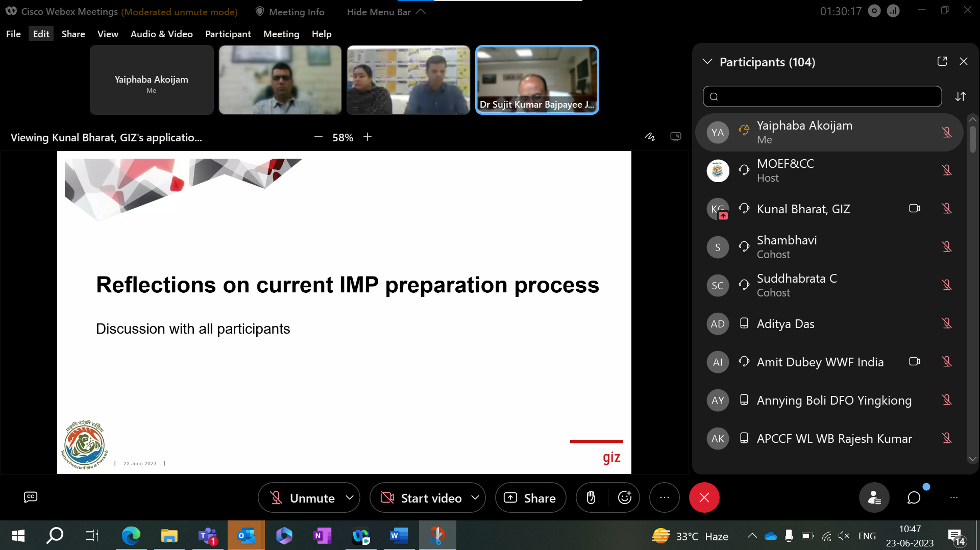Screen dimensions: 980x550
Task: Start your video camera
Action: (x=422, y=497)
